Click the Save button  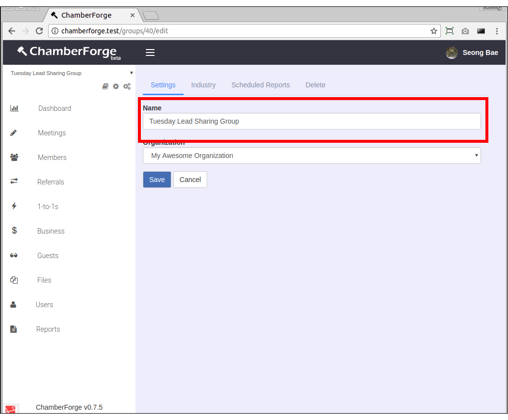pos(157,180)
